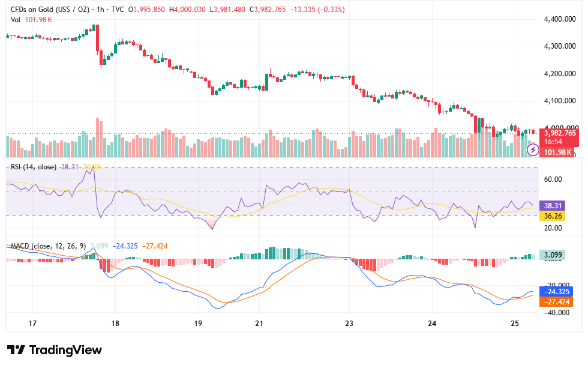
Task: Click date 18 on the time axis
Action: [x=115, y=324]
